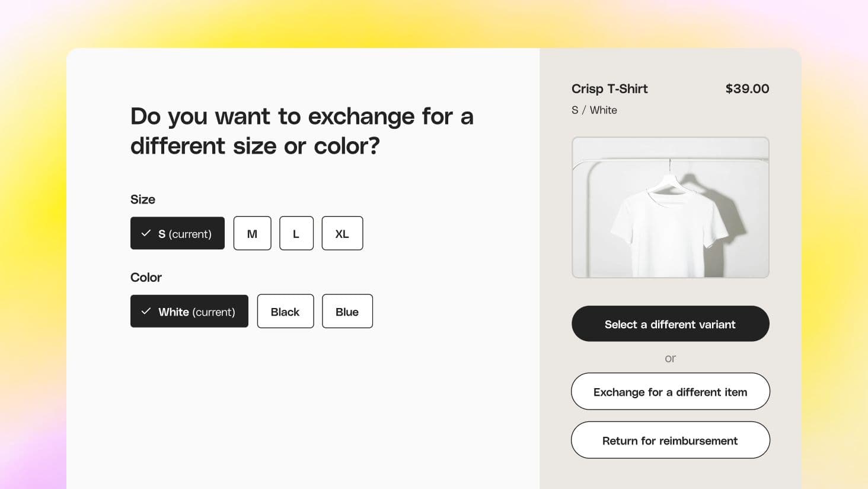
Task: Click the "S / White" variant text
Action: (x=594, y=110)
